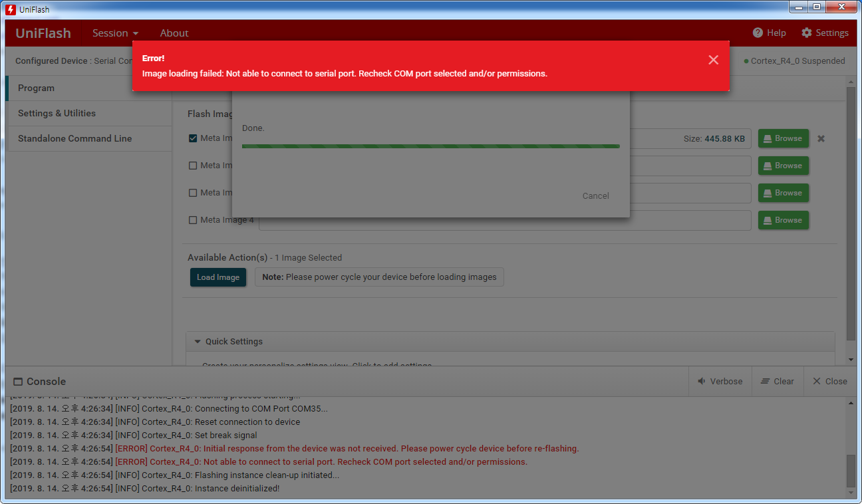Open the Standalone Command Line tab

coord(88,138)
